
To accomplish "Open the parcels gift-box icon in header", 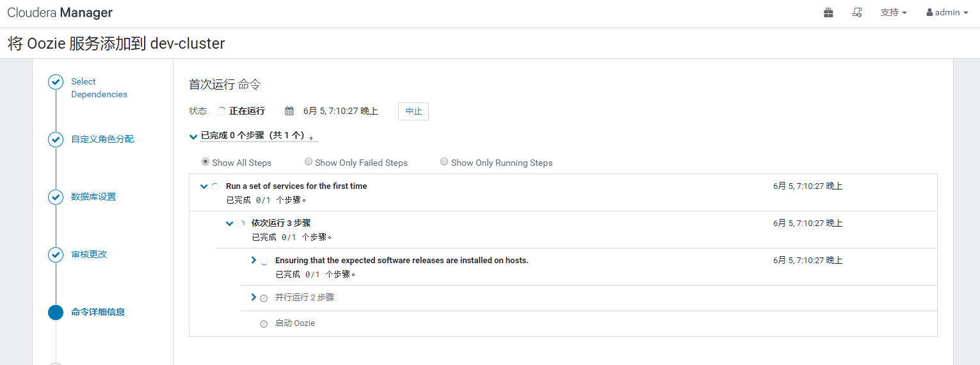I will click(828, 12).
